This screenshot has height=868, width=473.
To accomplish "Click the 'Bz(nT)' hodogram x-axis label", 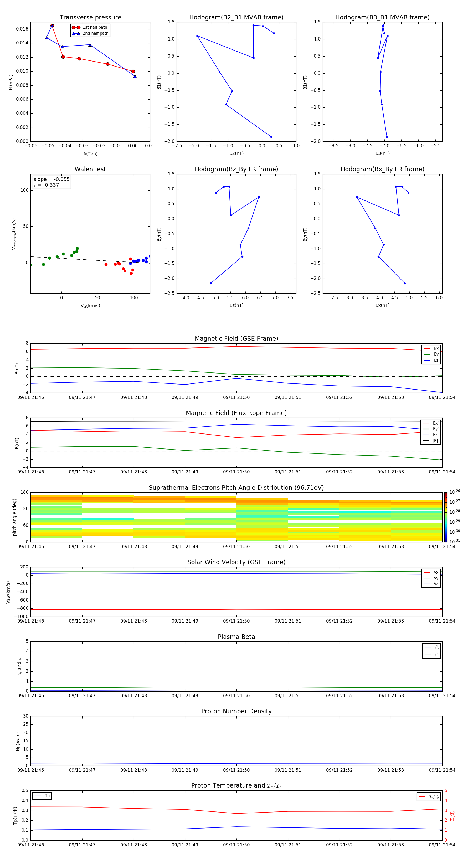I will [x=236, y=305].
